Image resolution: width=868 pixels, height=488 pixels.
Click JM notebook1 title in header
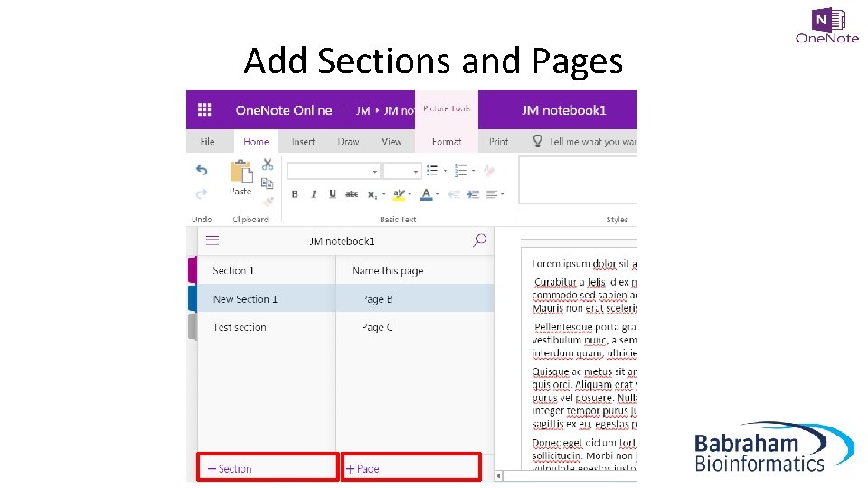coord(563,110)
